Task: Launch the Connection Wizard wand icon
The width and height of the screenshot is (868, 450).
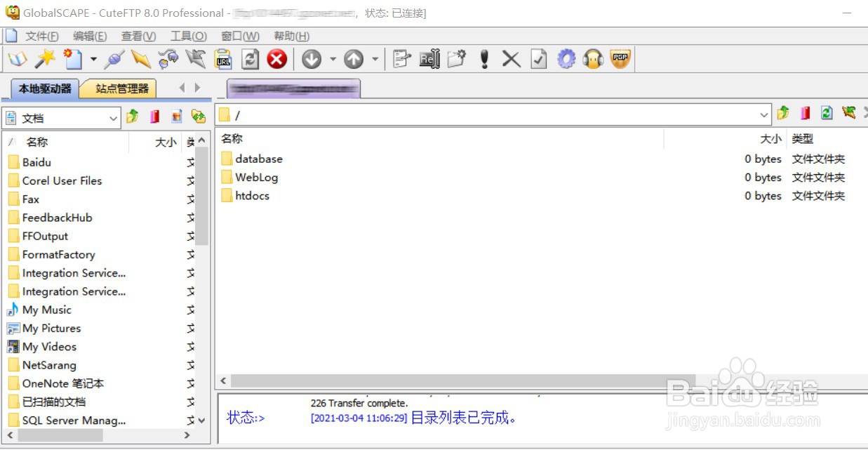Action: click(45, 59)
